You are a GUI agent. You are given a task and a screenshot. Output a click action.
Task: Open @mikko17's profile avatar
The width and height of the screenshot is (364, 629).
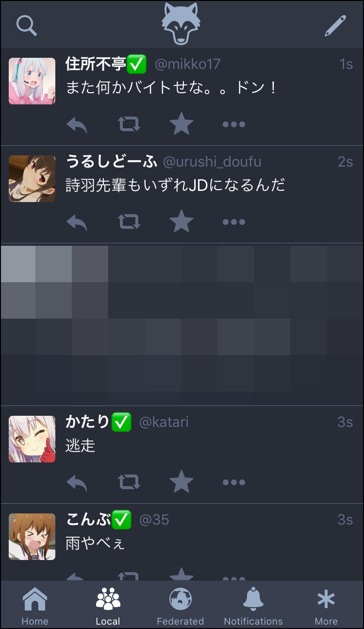click(x=32, y=81)
